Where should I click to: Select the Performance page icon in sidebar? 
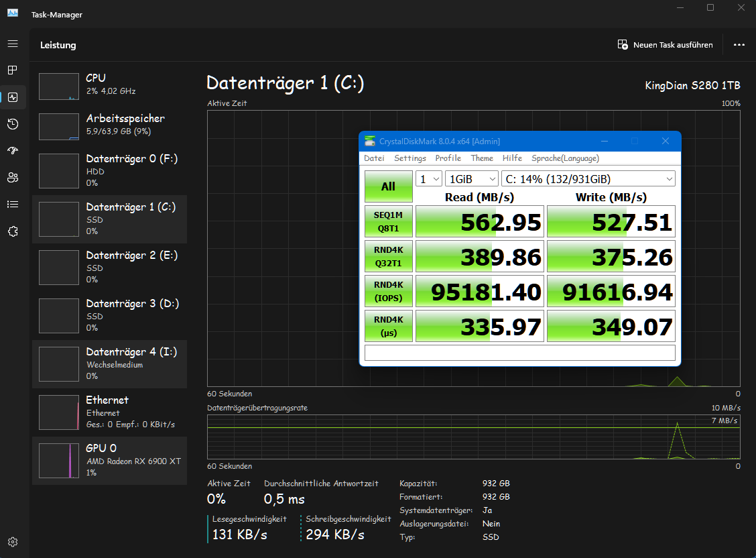13,97
